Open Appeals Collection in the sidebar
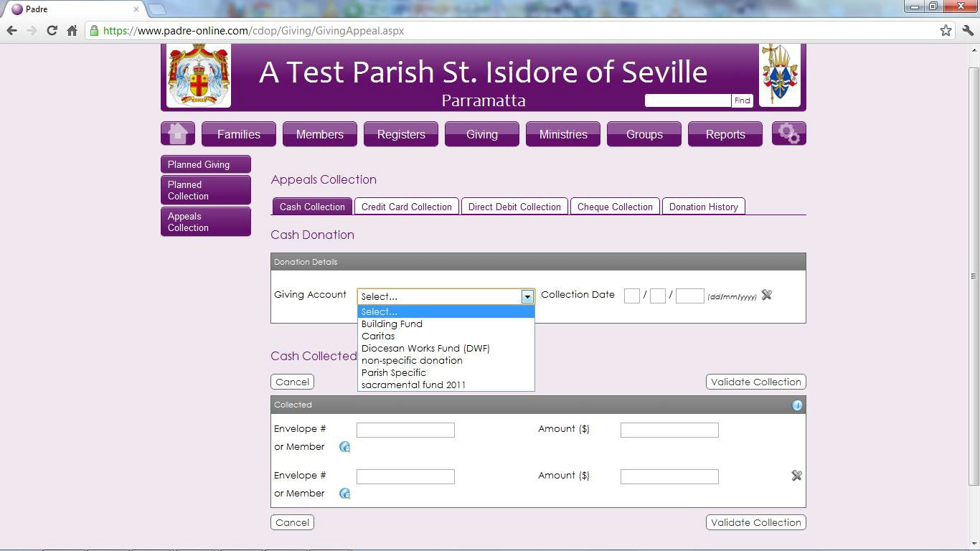980x551 pixels. 206,222
